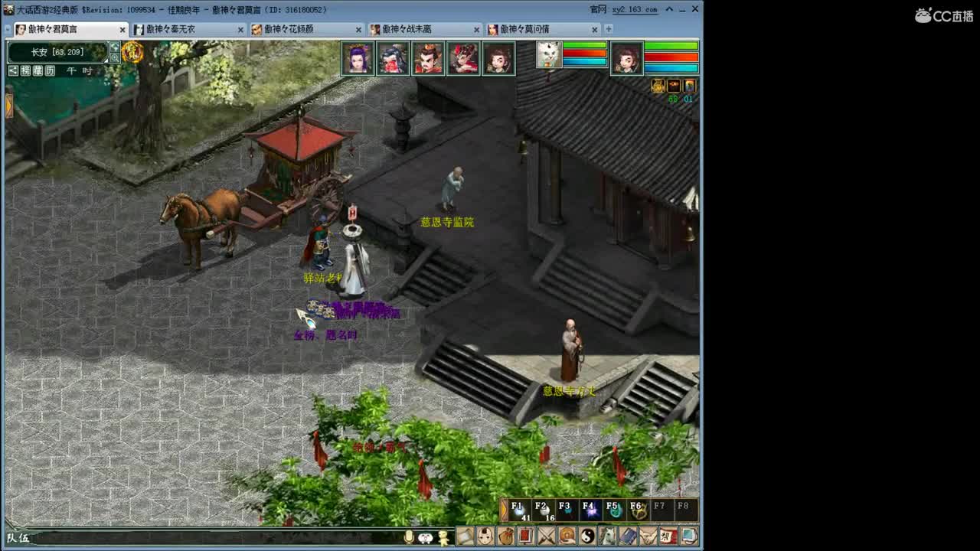This screenshot has width=980, height=551.
Task: Close the 傲神々秦无衣 tab
Action: coord(240,30)
